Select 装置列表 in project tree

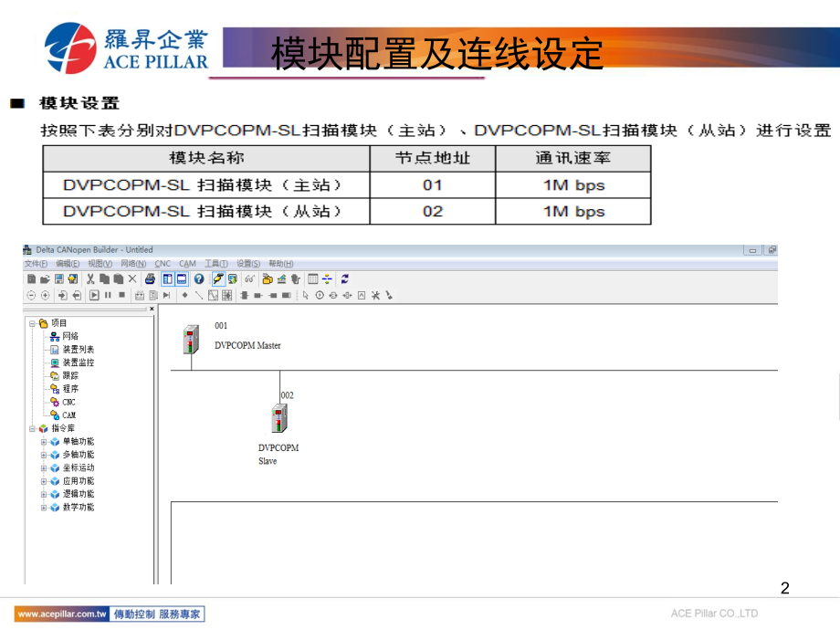point(78,350)
